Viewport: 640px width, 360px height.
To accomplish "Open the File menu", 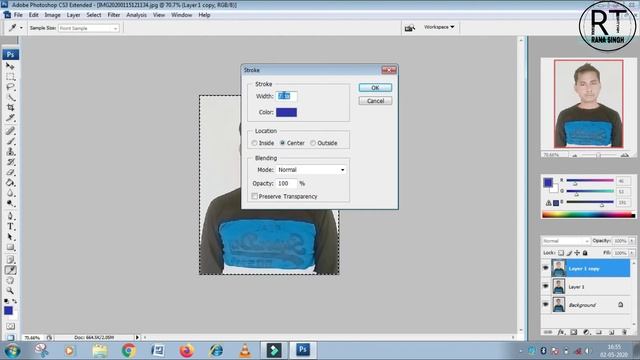I will pyautogui.click(x=18, y=15).
